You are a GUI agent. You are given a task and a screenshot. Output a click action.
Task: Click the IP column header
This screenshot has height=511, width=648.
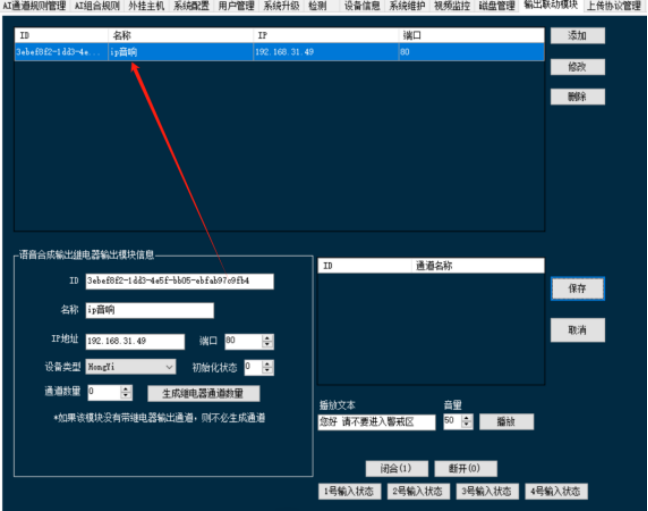[326, 36]
